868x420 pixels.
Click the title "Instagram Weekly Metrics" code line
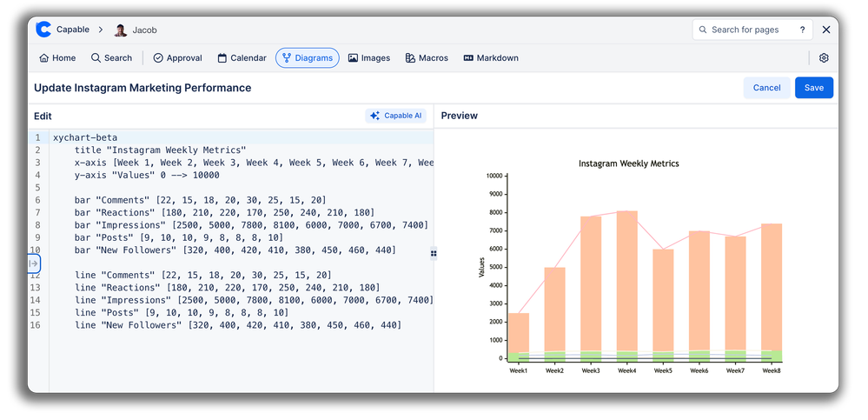point(161,150)
